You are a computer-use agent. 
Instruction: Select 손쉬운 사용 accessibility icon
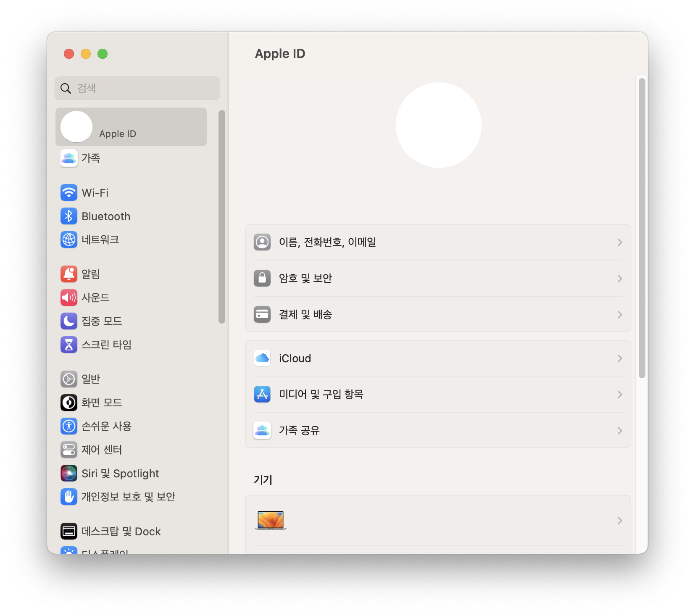pyautogui.click(x=69, y=426)
